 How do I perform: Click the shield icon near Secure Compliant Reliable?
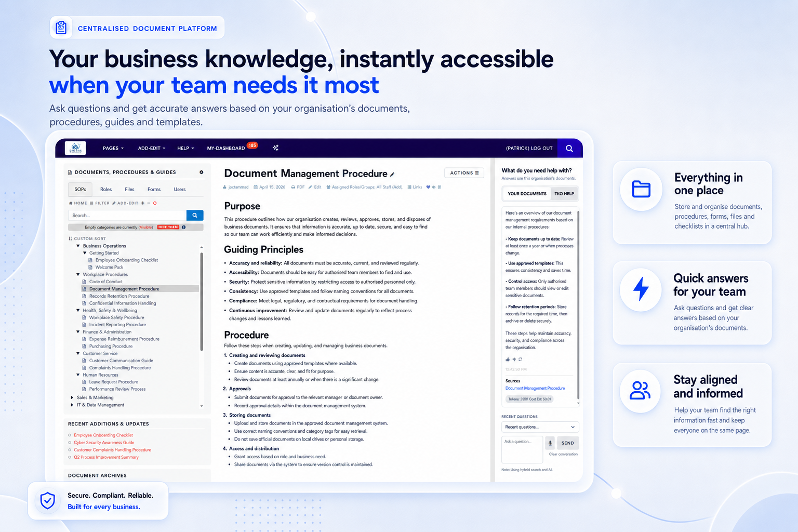(48, 501)
